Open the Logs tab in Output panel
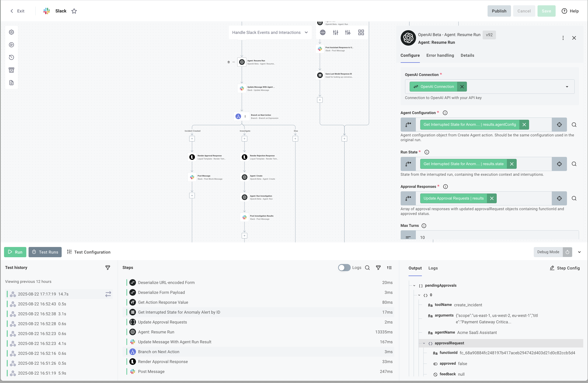Image resolution: width=588 pixels, height=383 pixels. point(433,268)
